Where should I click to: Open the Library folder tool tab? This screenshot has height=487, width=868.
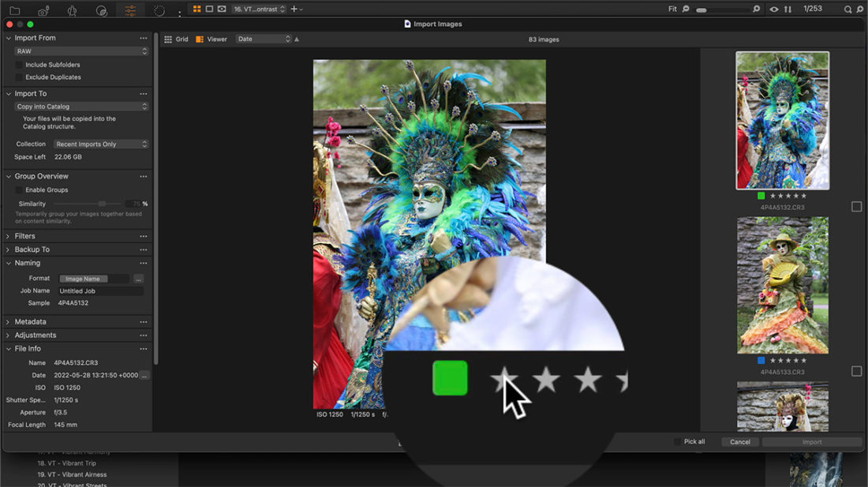[14, 10]
